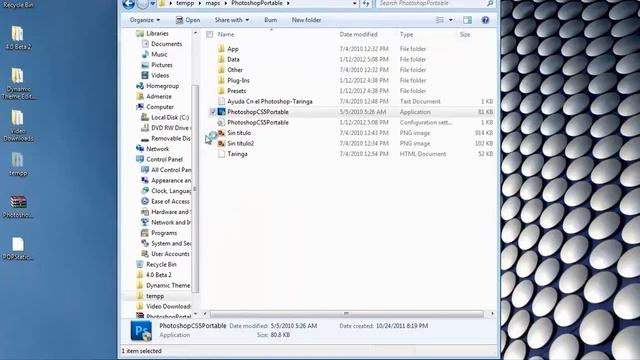Select the Presets folder icon

[x=221, y=91]
